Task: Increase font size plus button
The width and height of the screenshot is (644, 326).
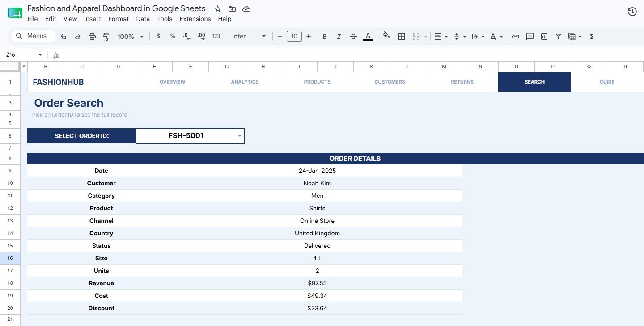Action: [308, 36]
